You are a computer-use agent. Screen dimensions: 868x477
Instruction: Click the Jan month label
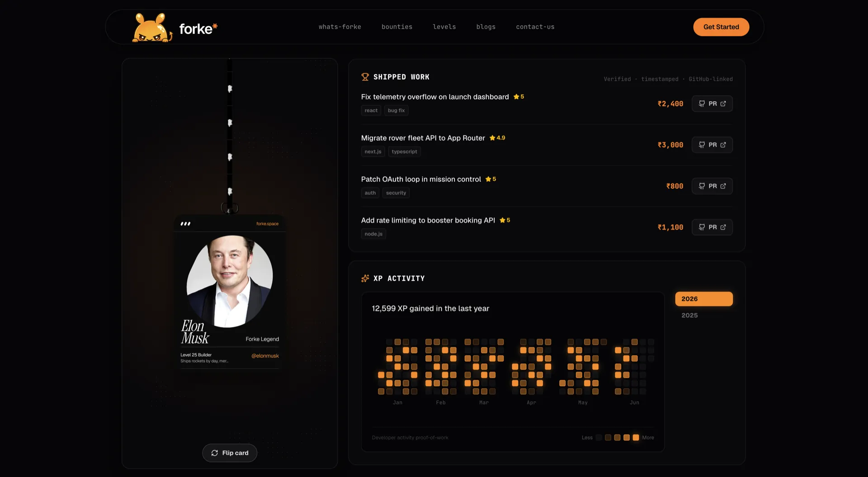(x=397, y=402)
